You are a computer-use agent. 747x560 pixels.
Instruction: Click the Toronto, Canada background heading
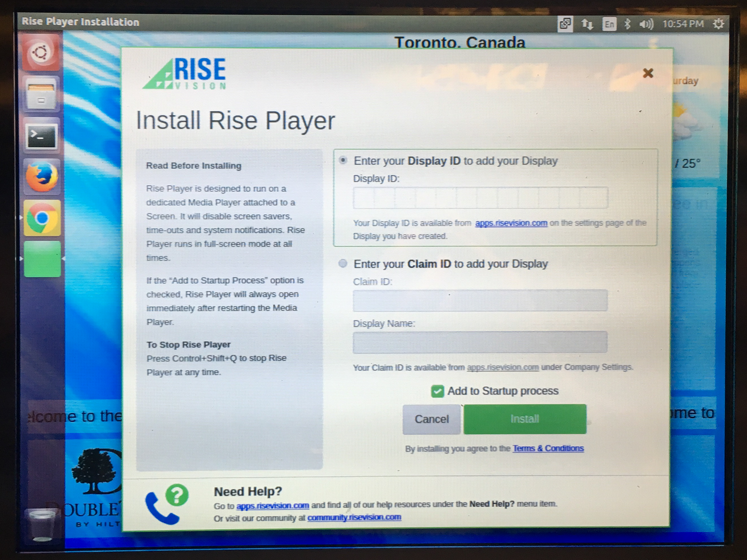[460, 42]
